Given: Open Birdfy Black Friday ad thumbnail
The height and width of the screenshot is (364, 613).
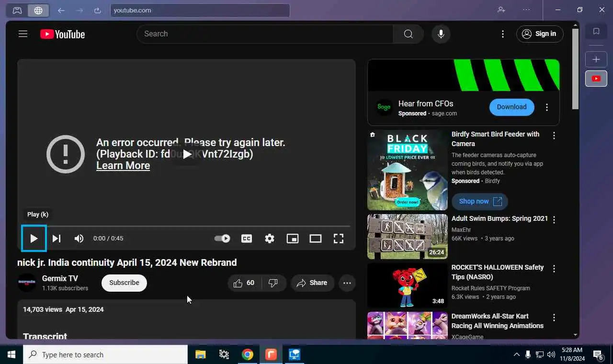Looking at the screenshot, I should pyautogui.click(x=408, y=170).
